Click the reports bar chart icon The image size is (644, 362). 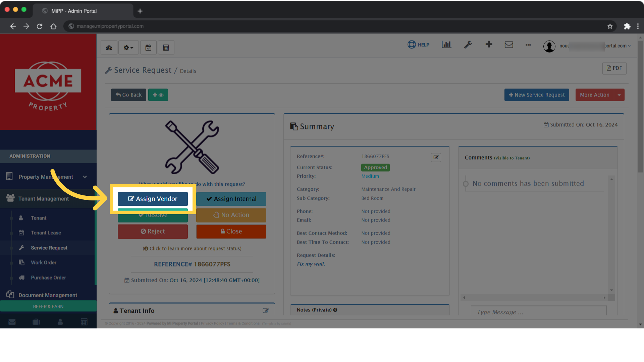point(446,45)
